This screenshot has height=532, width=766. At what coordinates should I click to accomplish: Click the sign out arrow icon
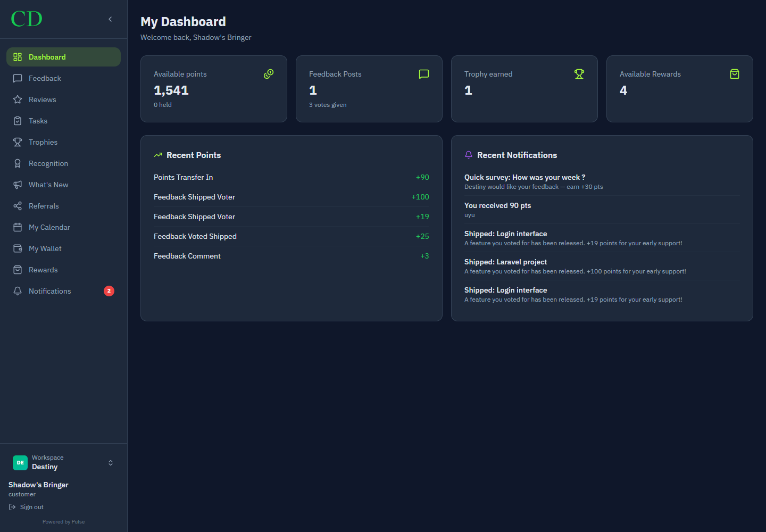click(x=12, y=507)
